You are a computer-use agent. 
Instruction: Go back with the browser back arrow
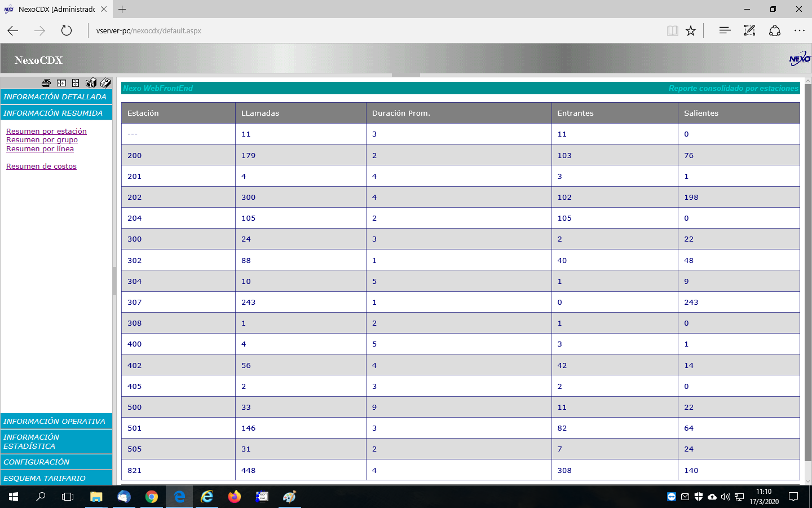13,30
